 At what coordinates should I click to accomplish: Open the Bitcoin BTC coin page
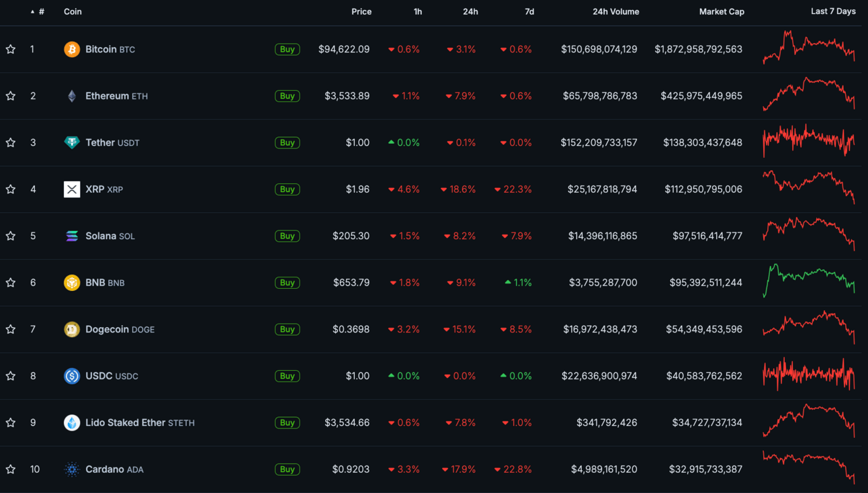point(110,49)
